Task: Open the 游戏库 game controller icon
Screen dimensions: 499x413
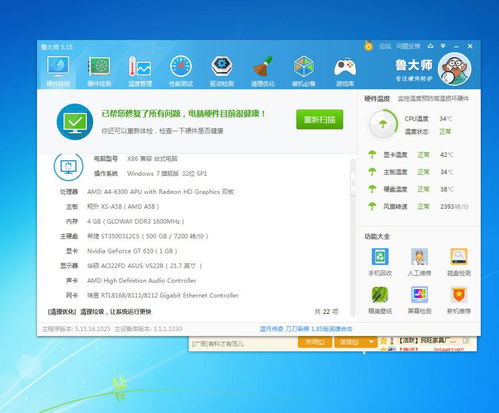Action: pyautogui.click(x=345, y=71)
